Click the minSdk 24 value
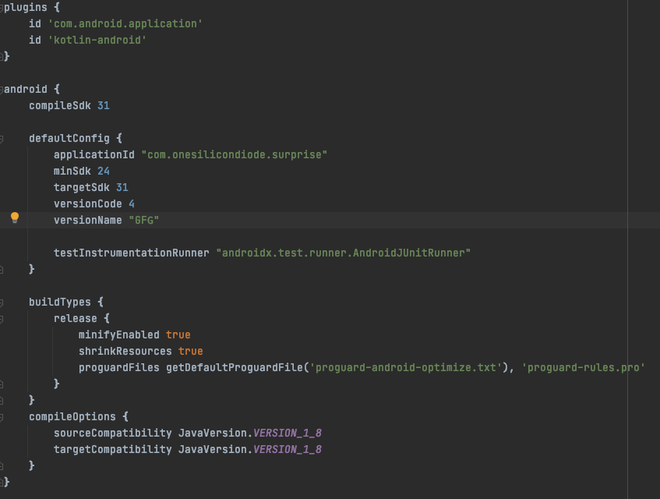 [104, 171]
